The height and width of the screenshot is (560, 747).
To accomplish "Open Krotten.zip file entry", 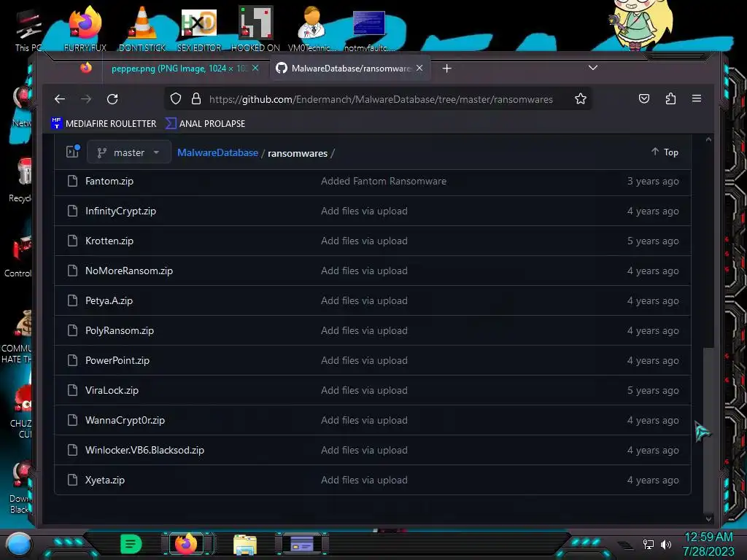I will coord(109,241).
